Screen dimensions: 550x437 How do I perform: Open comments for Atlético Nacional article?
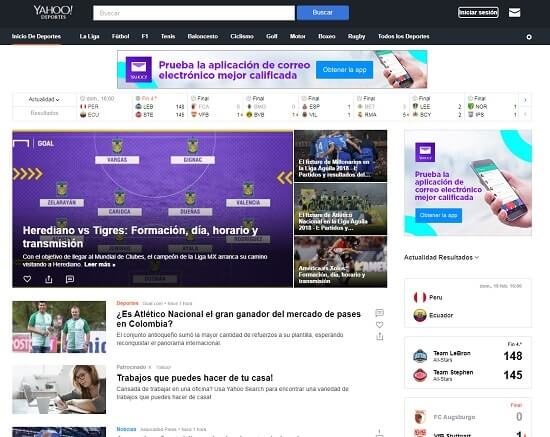379,312
